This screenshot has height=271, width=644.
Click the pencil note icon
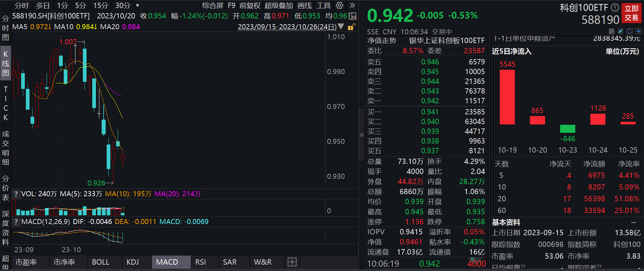coord(621,31)
